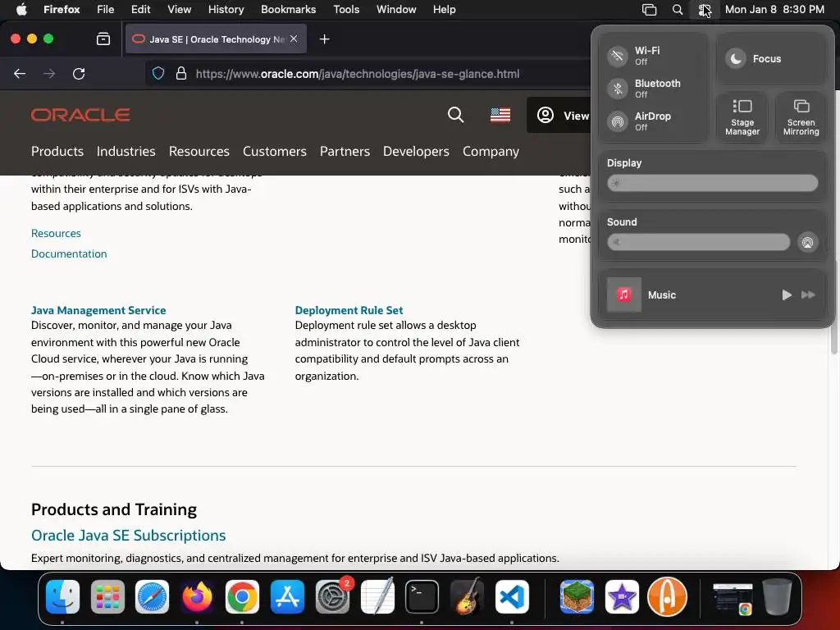Click the tracking protection shield icon
The height and width of the screenshot is (630, 840).
tap(158, 73)
